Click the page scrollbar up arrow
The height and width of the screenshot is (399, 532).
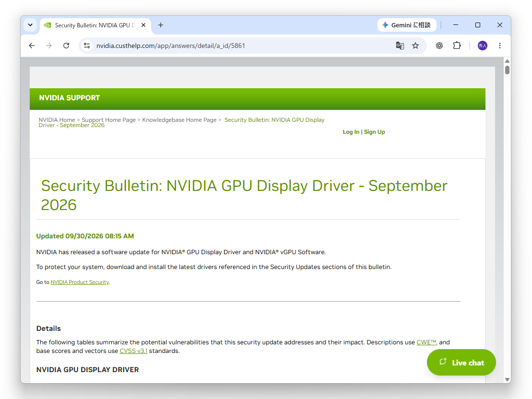click(507, 61)
